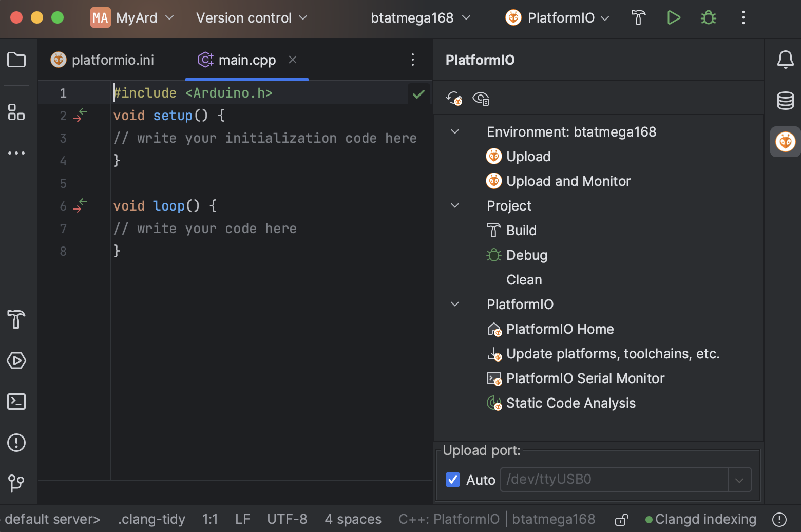Open the Terminal tool window
This screenshot has height=532, width=801.
(x=16, y=402)
